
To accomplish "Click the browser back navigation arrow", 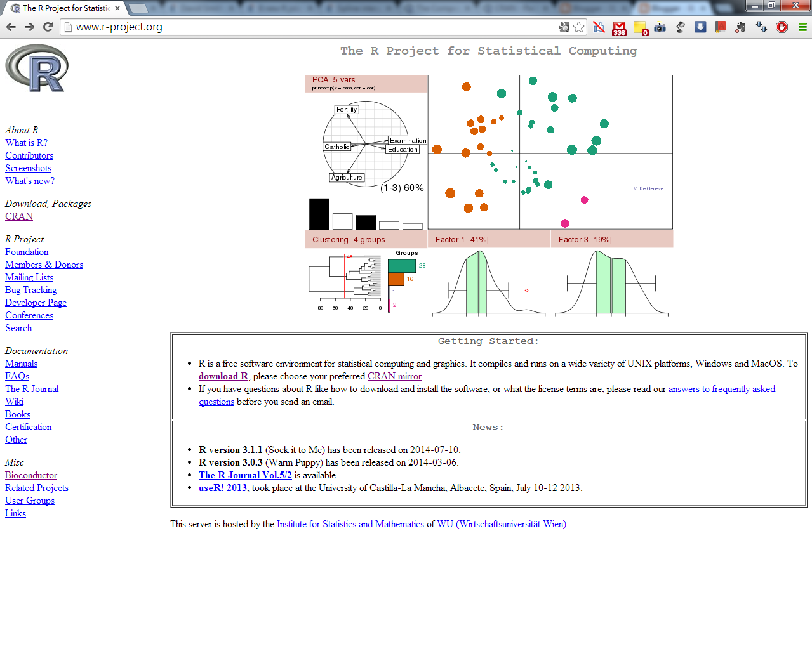I will click(11, 27).
